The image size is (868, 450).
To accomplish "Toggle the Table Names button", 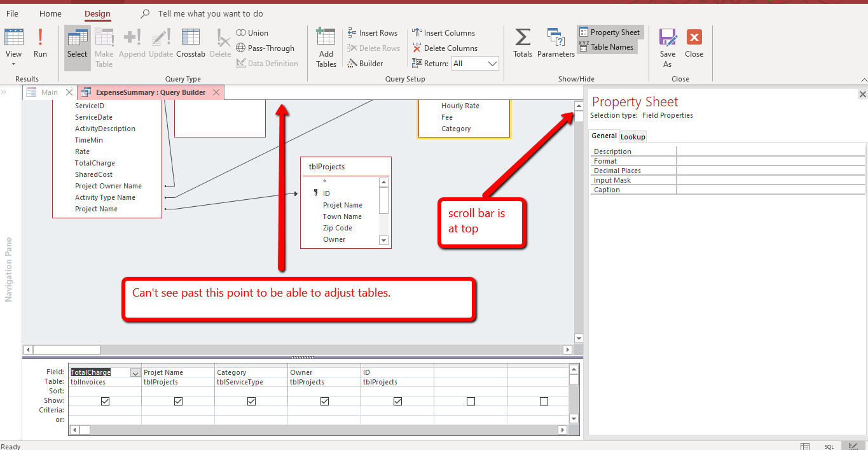I will pos(607,47).
